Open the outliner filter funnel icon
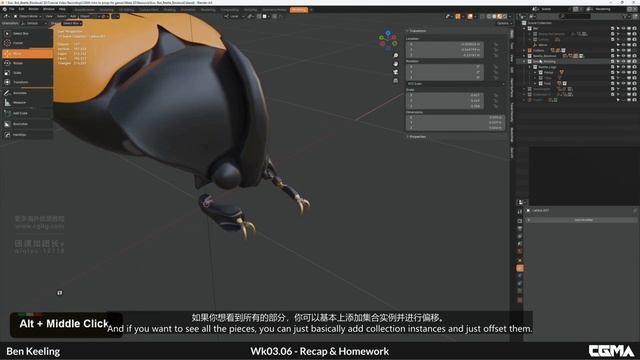Viewport: 640px width, 360px height. tap(625, 16)
